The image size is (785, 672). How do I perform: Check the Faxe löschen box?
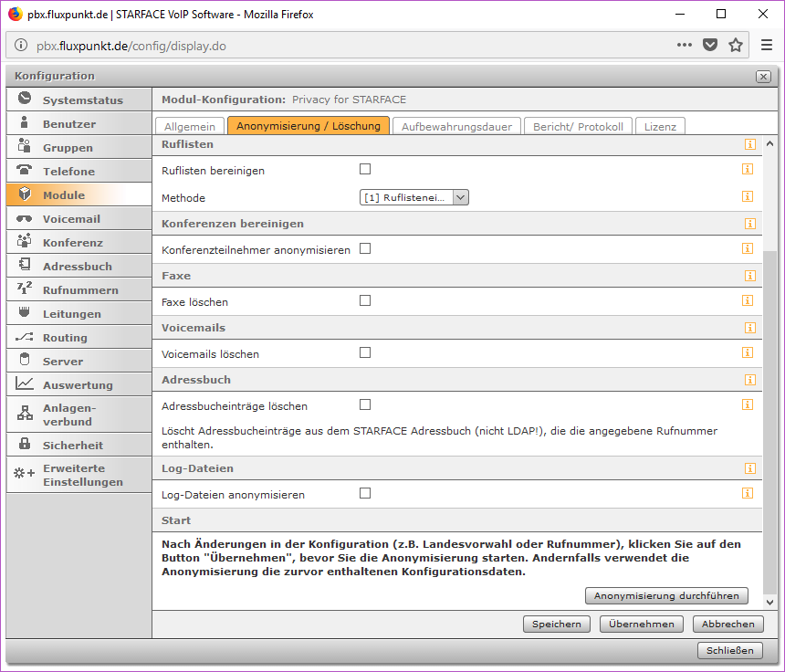[x=365, y=300]
